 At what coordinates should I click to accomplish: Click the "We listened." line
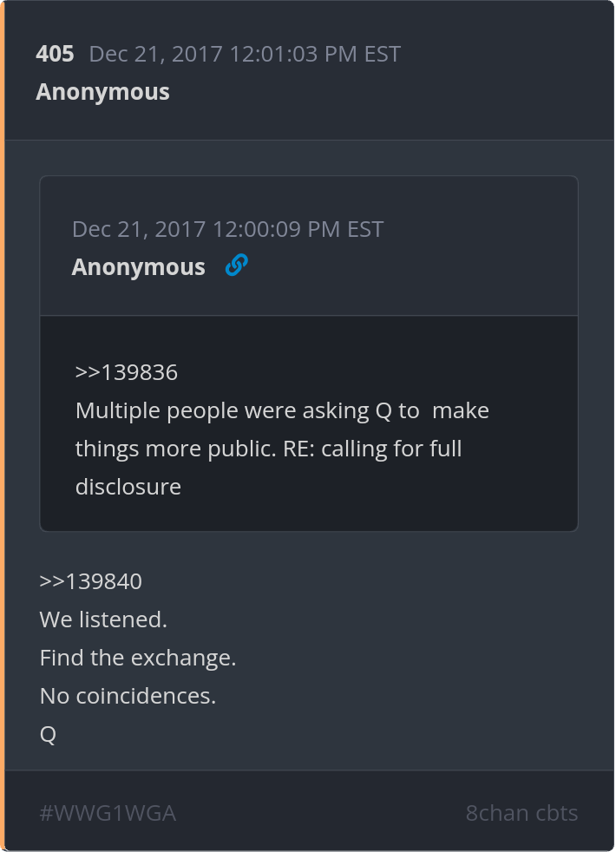(103, 619)
